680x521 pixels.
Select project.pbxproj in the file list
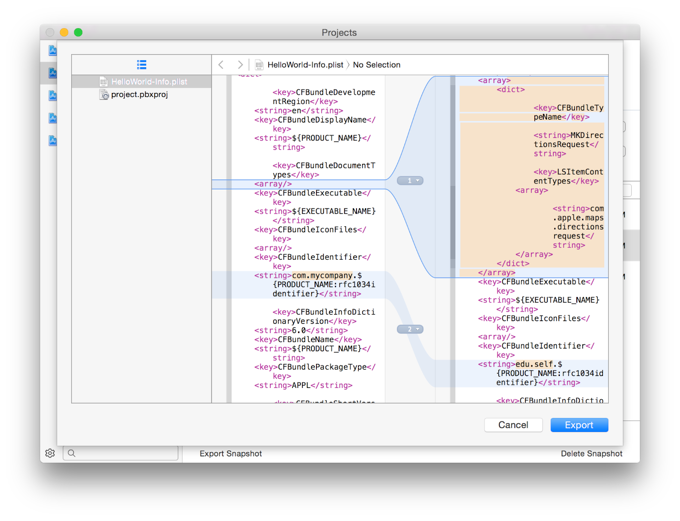(141, 95)
